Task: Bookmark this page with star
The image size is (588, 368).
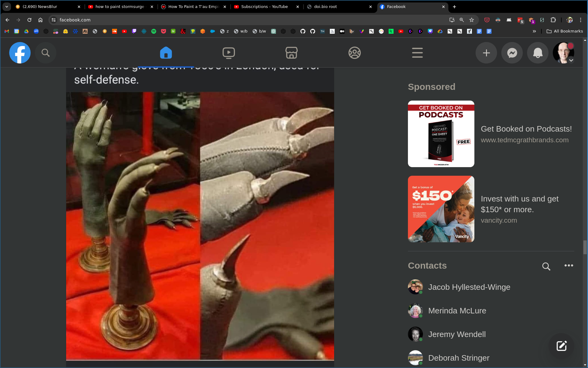Action: tap(472, 20)
